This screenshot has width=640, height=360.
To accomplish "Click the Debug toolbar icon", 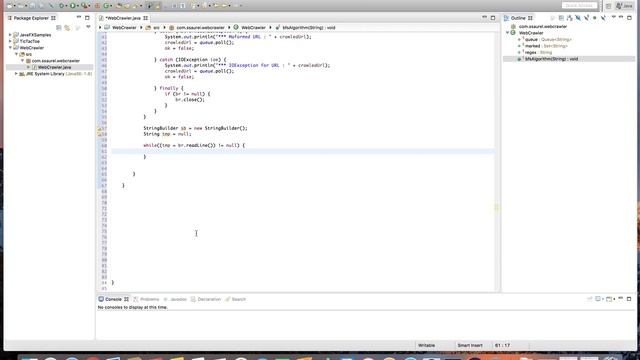I will pyautogui.click(x=61, y=6).
